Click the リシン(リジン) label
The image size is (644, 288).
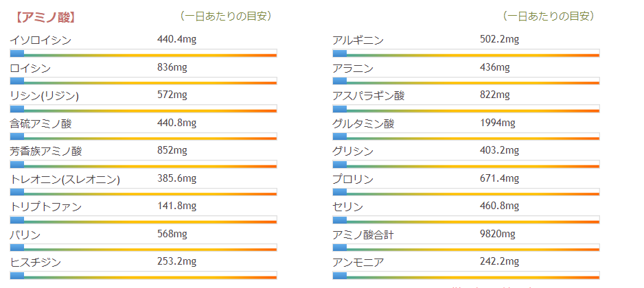coord(45,95)
